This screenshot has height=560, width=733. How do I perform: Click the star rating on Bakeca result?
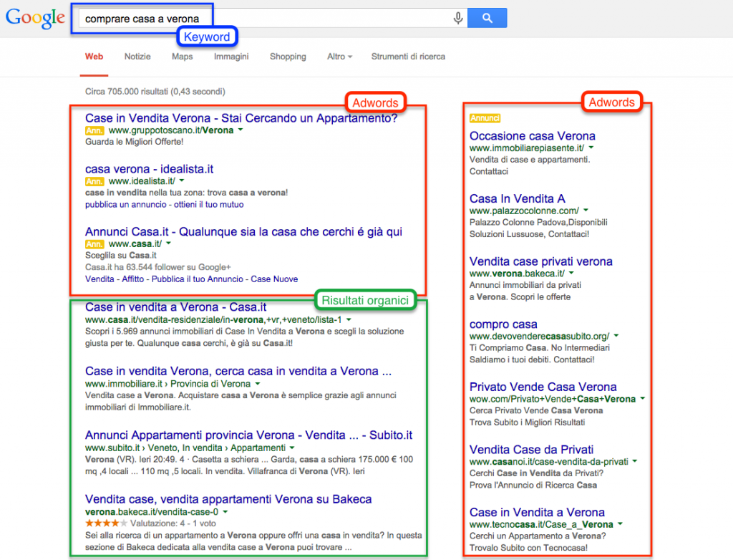point(106,523)
